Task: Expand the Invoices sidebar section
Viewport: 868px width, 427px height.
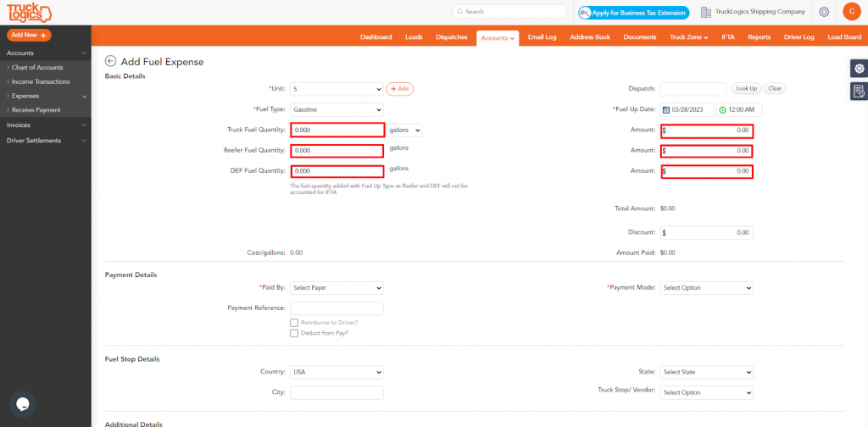Action: (x=46, y=125)
